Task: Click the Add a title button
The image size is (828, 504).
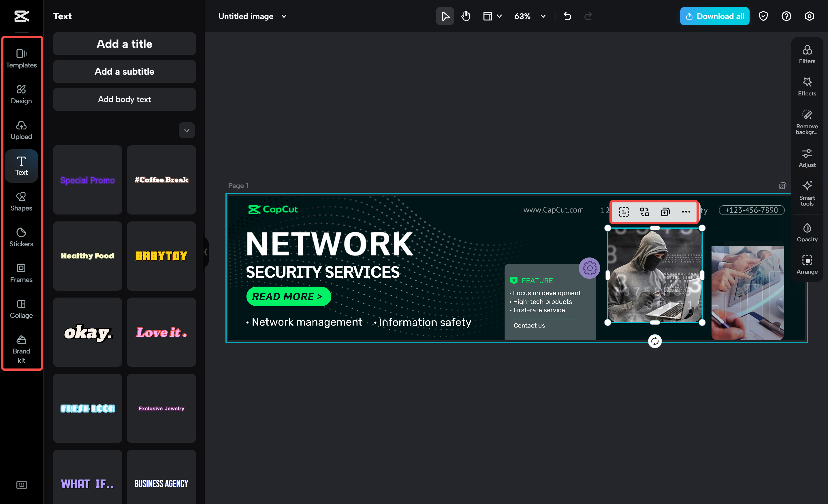Action: [124, 44]
